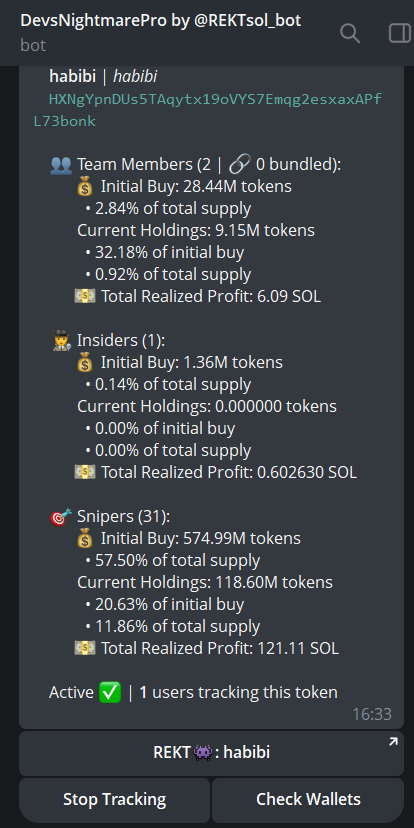This screenshot has width=414, height=828.
Task: Open the REKT: habibi link button
Action: [211, 753]
